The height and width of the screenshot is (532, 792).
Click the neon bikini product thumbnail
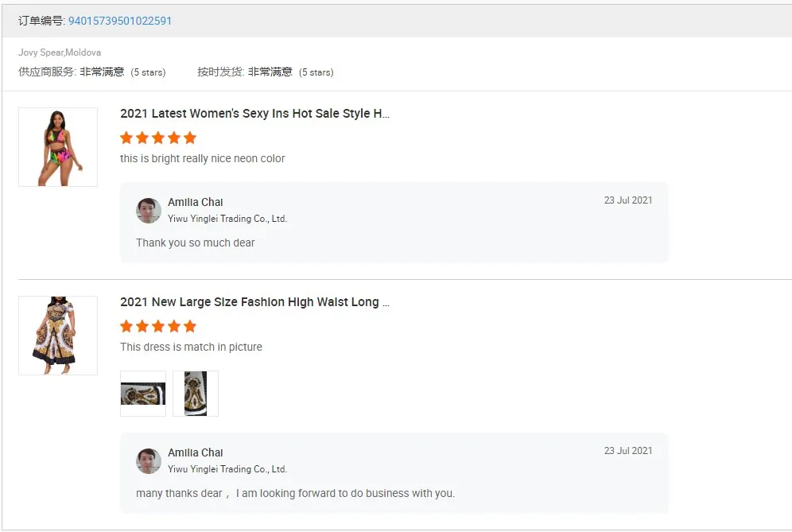point(58,147)
